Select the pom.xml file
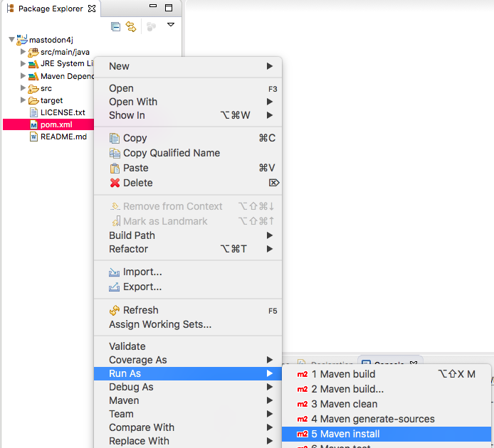 point(48,124)
